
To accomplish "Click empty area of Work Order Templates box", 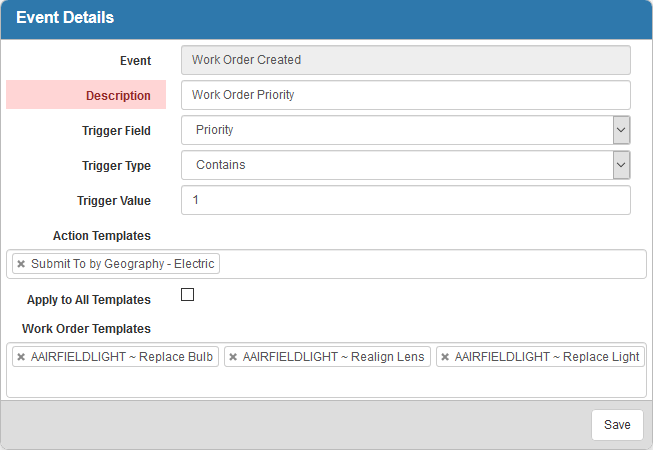I will 326,383.
